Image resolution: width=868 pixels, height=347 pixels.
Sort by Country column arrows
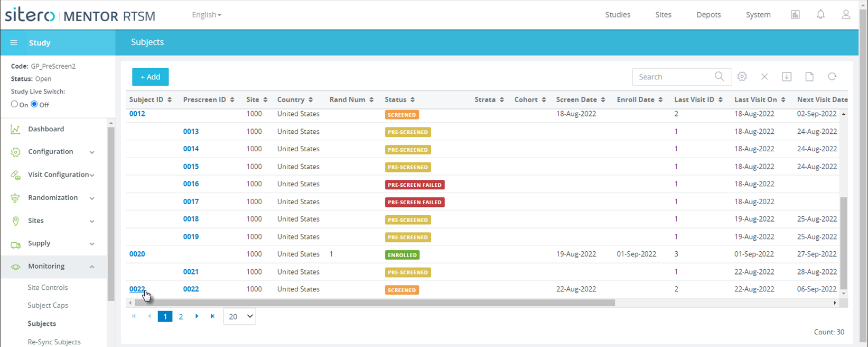pyautogui.click(x=311, y=100)
